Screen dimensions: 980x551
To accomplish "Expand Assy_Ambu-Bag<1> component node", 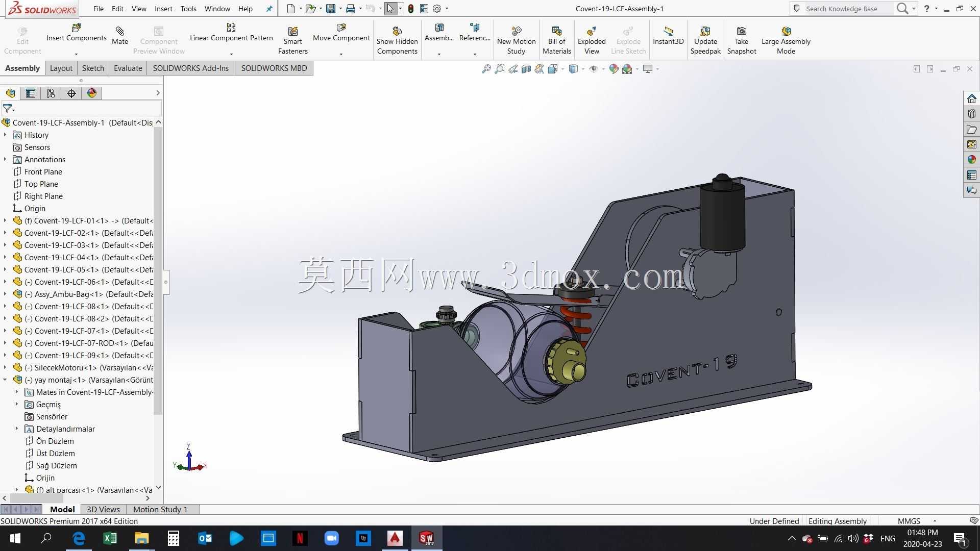I will point(5,294).
